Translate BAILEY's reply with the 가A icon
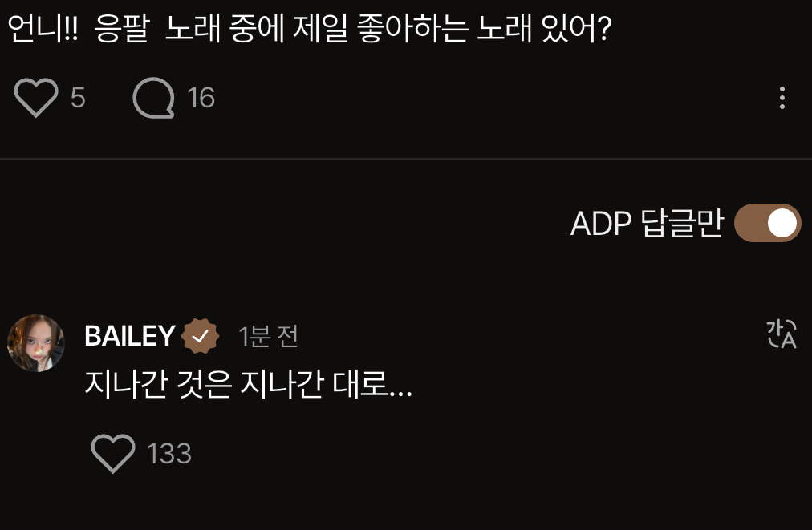 [x=781, y=334]
